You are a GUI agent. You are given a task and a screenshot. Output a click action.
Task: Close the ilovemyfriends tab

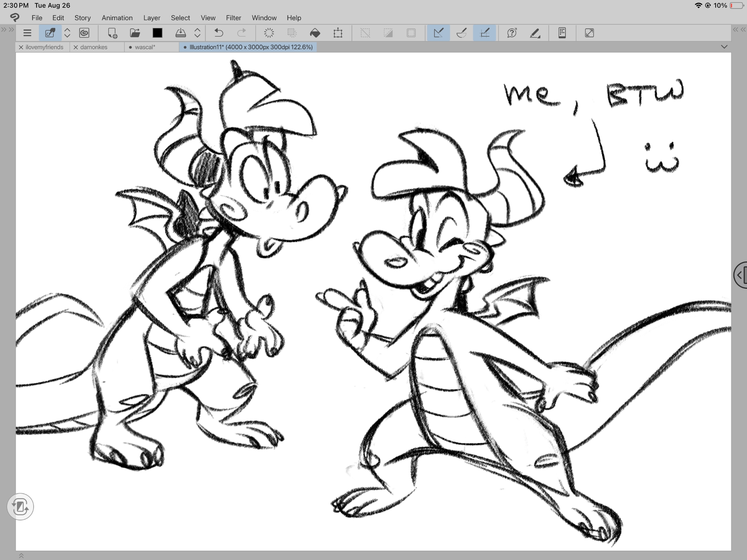21,47
